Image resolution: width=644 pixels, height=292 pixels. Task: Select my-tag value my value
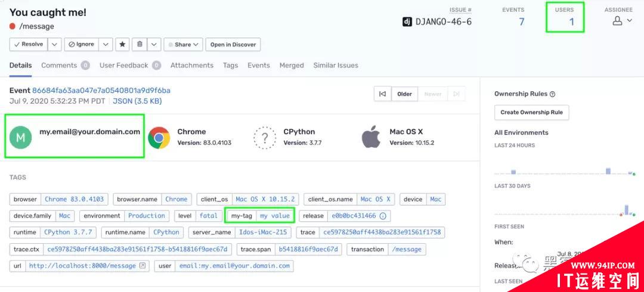pos(275,216)
